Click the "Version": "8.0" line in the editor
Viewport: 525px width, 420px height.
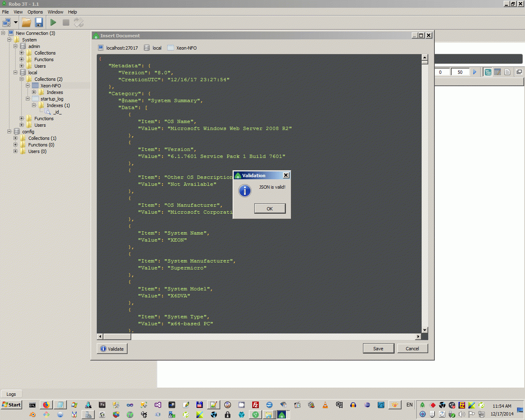tap(146, 73)
